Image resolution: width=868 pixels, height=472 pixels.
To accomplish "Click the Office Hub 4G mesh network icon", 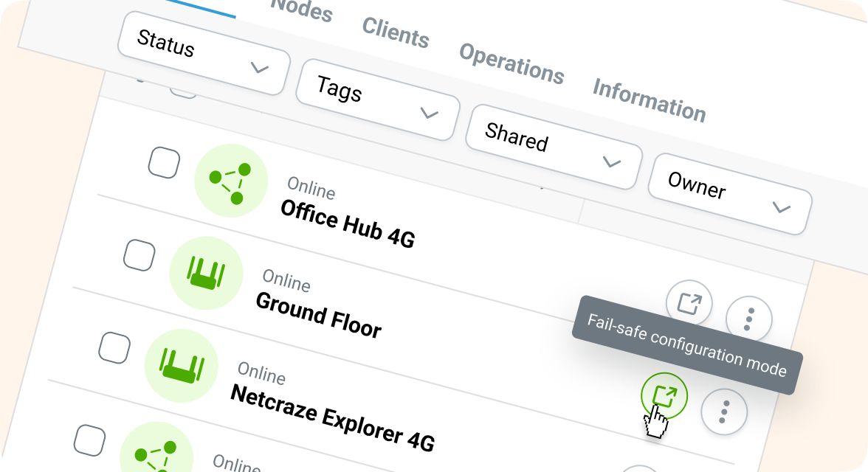I will pos(231,181).
